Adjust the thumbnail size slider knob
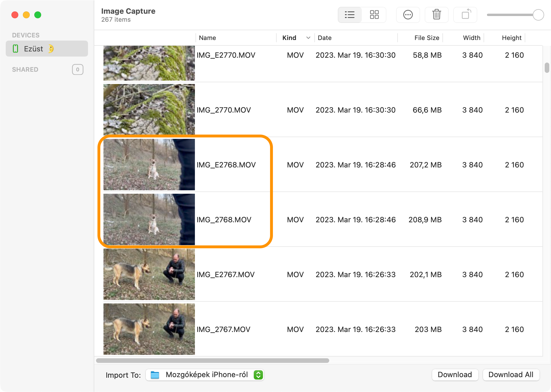551x392 pixels. (538, 15)
